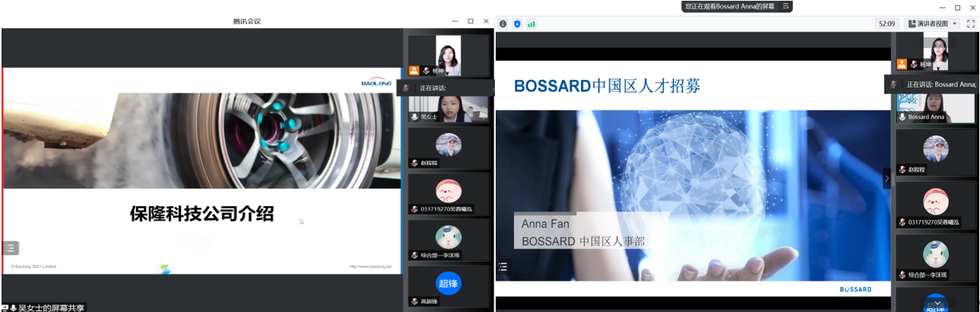
Task: Click BOSSARD 中国区人事部 text on slide
Action: [x=583, y=241]
